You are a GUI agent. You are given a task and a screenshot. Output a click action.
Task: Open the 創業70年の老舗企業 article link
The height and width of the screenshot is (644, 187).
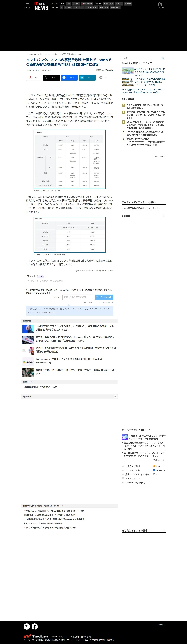coord(150,82)
